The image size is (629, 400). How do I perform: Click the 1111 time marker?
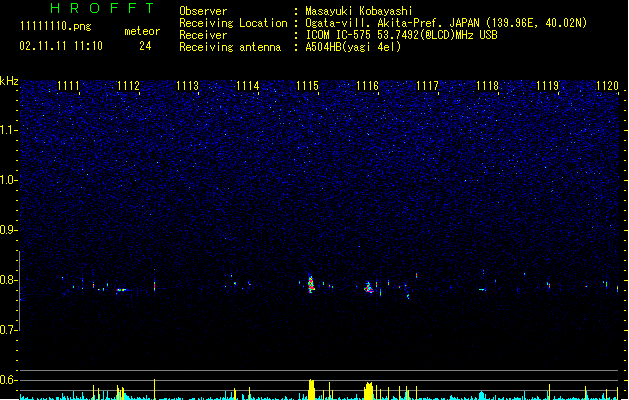click(68, 86)
